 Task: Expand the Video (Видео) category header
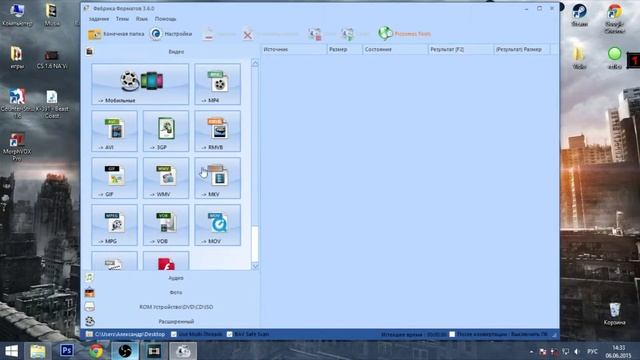point(176,52)
